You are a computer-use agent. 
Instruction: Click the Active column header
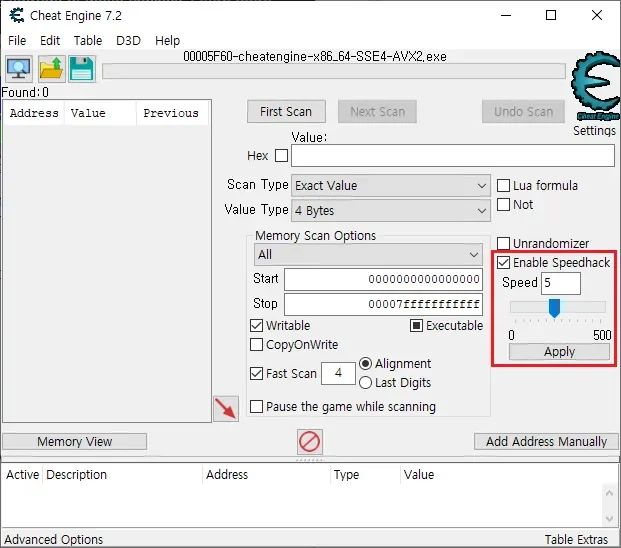click(22, 474)
